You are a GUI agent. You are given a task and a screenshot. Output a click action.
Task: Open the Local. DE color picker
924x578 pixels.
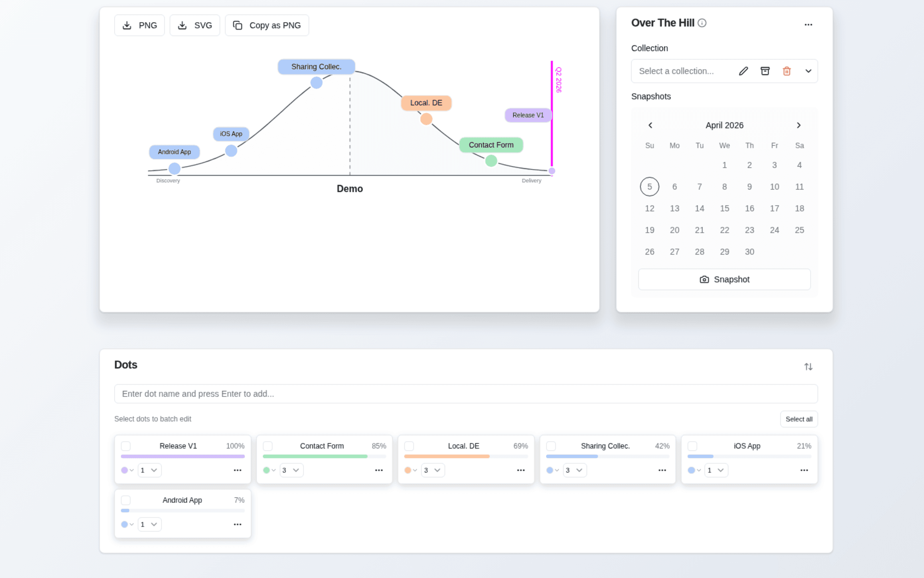click(411, 470)
